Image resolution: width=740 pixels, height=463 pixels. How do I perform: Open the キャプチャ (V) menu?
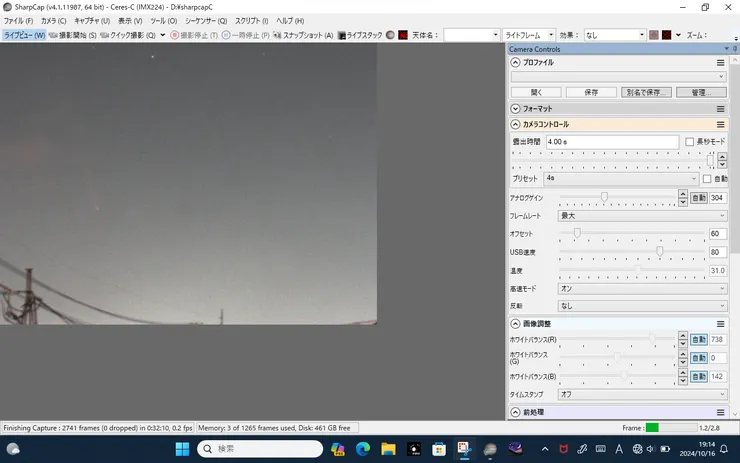(92, 20)
